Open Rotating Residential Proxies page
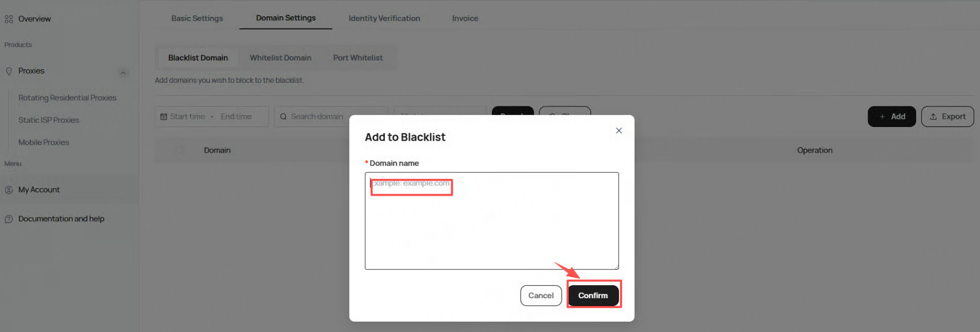This screenshot has height=332, width=980. point(67,98)
